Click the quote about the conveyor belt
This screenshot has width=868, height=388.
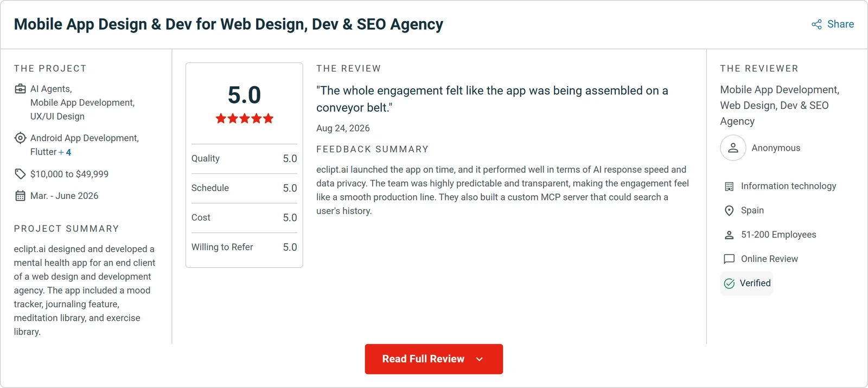[x=492, y=99]
